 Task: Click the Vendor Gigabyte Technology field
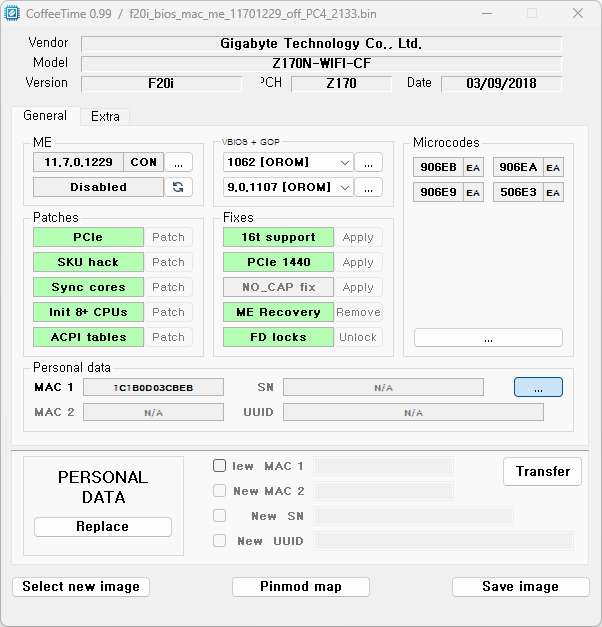pyautogui.click(x=322, y=44)
